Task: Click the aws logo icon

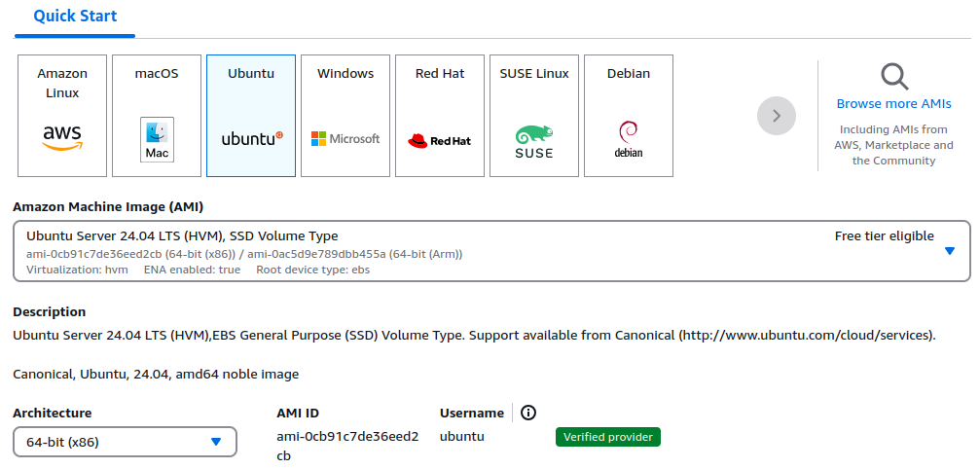Action: 62,138
